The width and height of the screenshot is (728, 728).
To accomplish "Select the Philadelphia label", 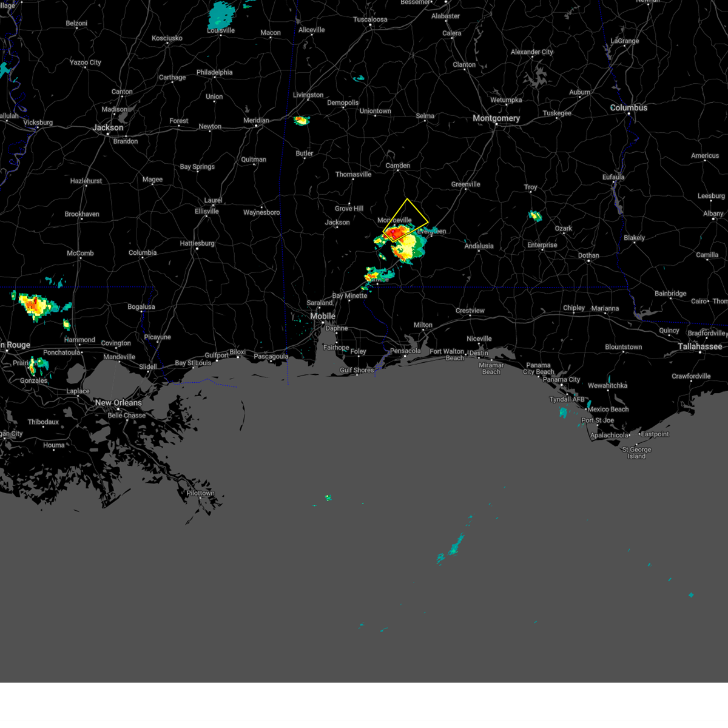I will click(x=214, y=73).
